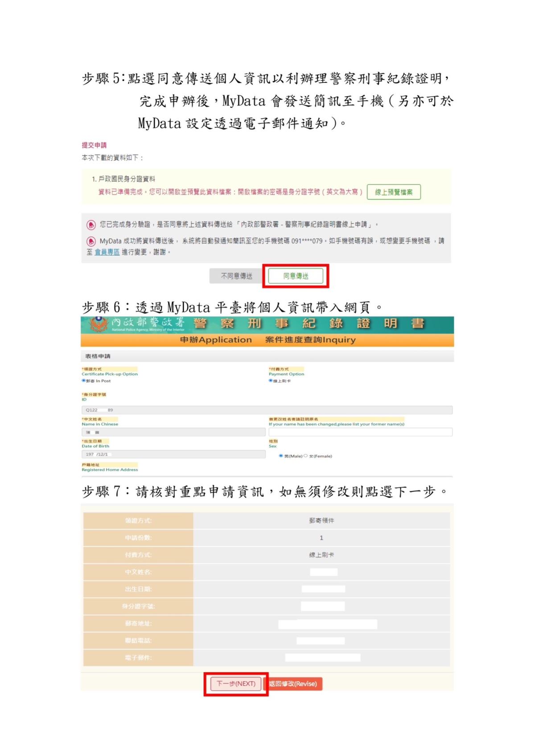
Task: Click the 不同意傳送 disagree button
Action: pyautogui.click(x=236, y=276)
